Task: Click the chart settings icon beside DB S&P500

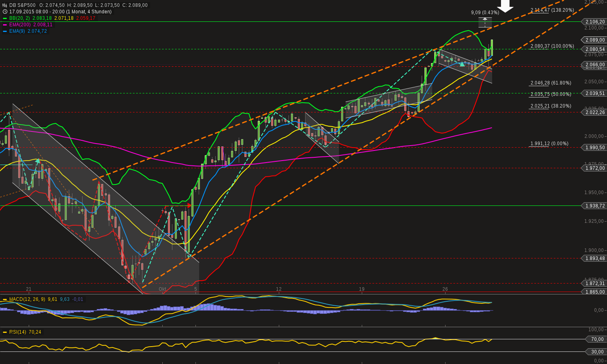Action: click(x=5, y=5)
